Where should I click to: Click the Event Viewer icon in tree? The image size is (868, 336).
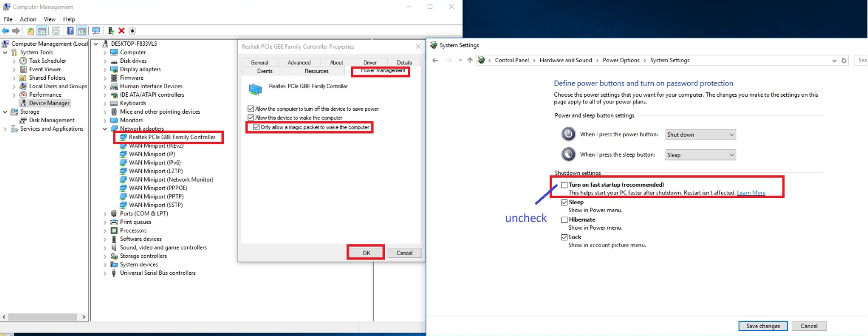click(23, 69)
